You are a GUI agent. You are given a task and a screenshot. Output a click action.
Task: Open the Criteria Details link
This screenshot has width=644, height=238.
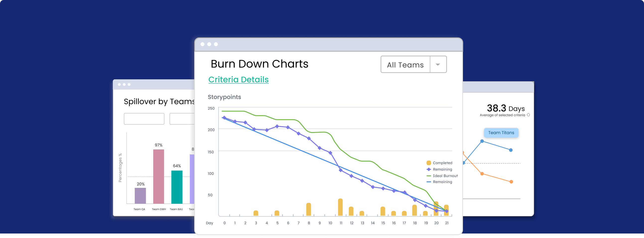[x=238, y=79]
